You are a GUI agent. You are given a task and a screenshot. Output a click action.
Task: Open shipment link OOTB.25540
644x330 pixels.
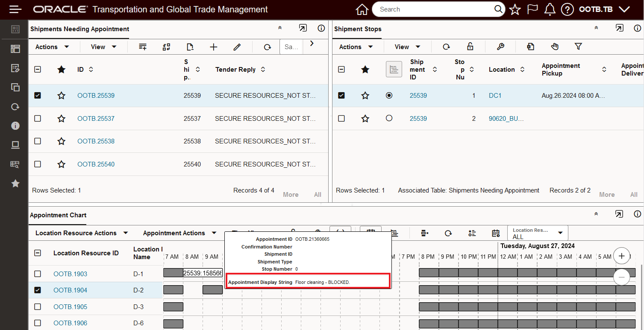coord(96,164)
